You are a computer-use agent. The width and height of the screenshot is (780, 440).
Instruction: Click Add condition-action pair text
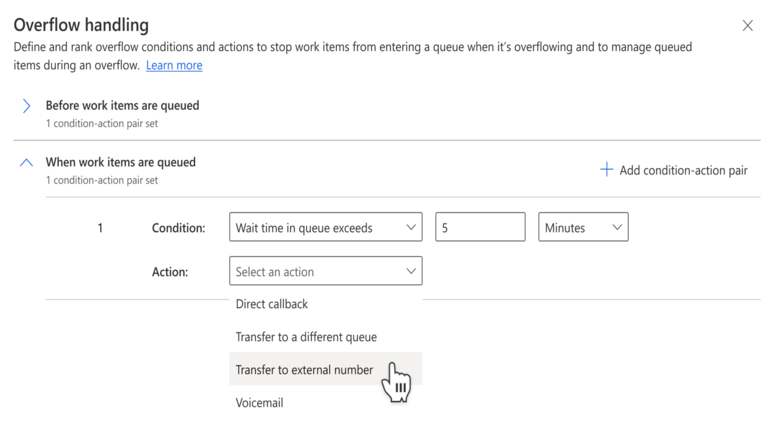click(683, 171)
